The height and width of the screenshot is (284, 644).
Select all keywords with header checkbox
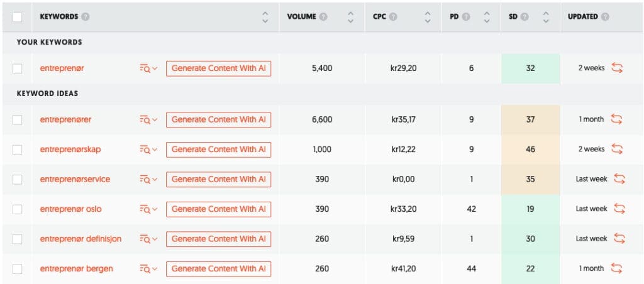18,17
